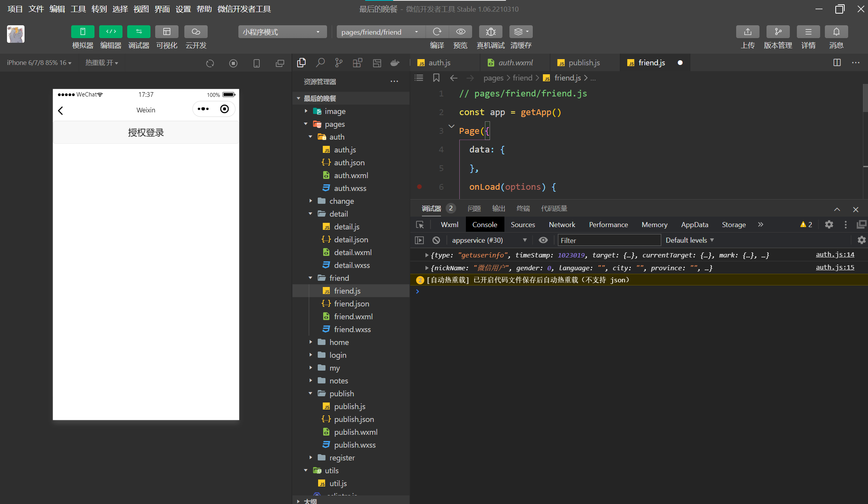868x504 pixels.
Task: Toggle the 模拟器 panel button
Action: pyautogui.click(x=83, y=32)
